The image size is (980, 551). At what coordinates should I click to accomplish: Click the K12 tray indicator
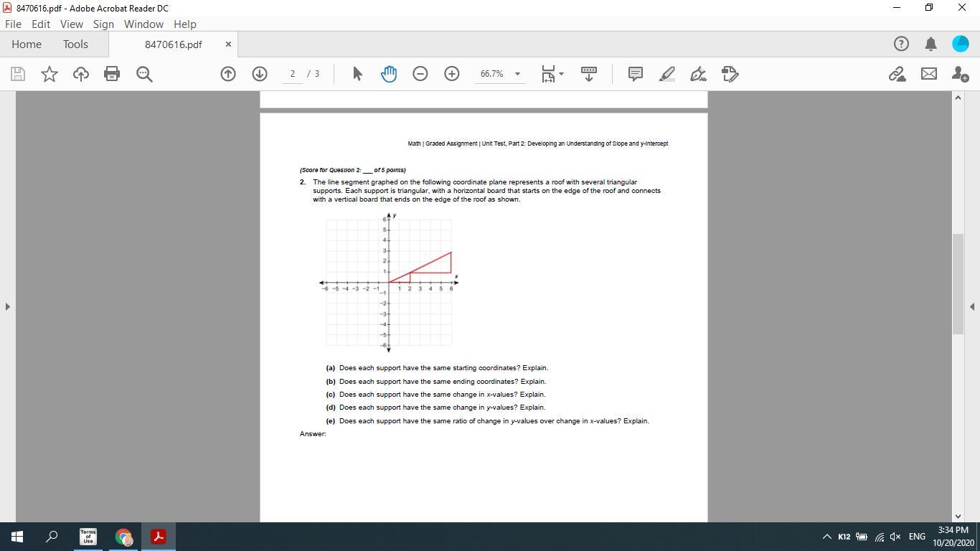coord(844,537)
